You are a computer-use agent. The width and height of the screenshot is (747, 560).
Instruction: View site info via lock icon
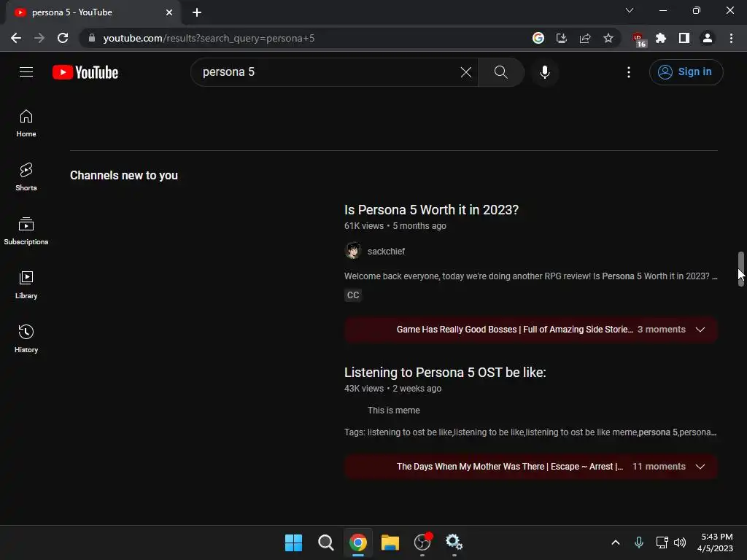coord(92,38)
